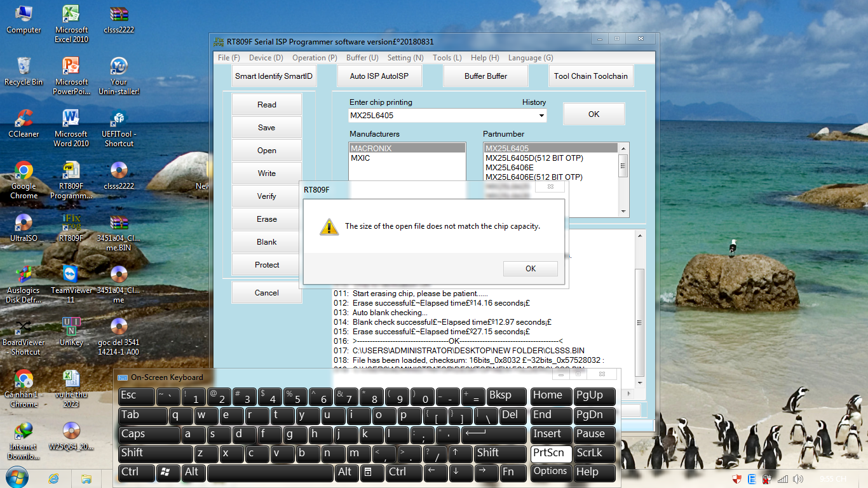868x488 pixels.
Task: Click the Blank check button
Action: click(267, 242)
